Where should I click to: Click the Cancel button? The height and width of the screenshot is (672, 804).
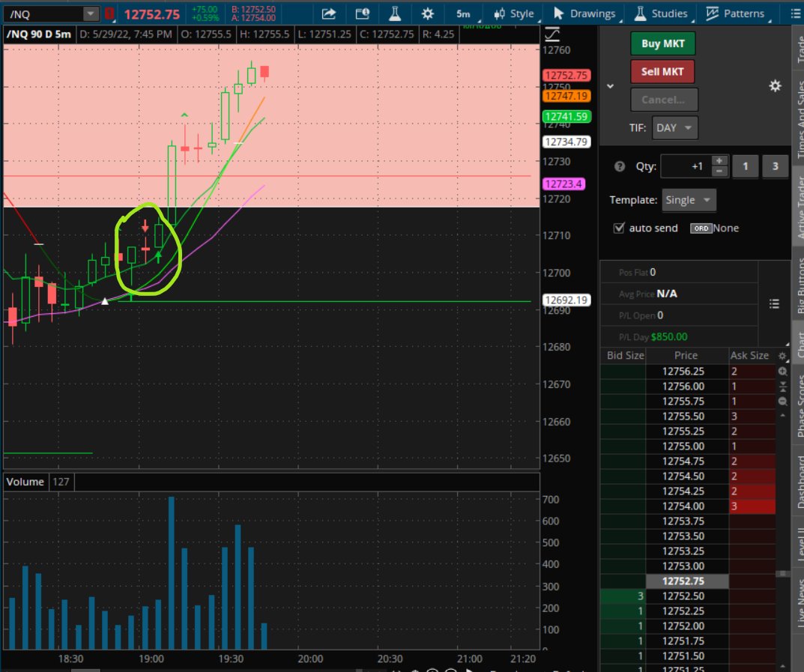click(663, 100)
